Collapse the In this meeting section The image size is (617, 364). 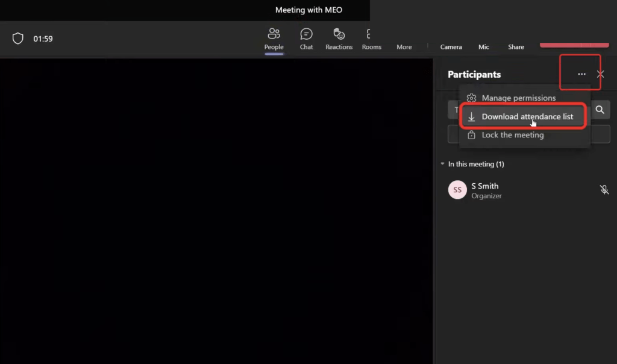click(443, 164)
